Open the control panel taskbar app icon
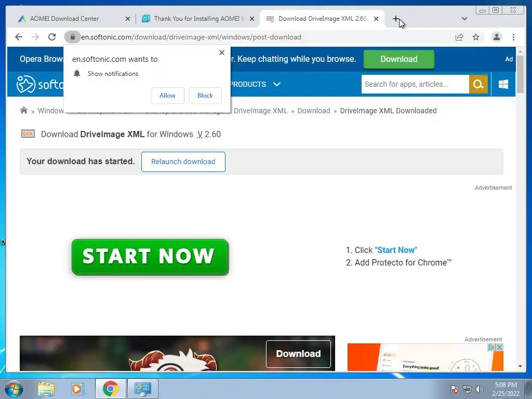532x399 pixels. (x=143, y=389)
